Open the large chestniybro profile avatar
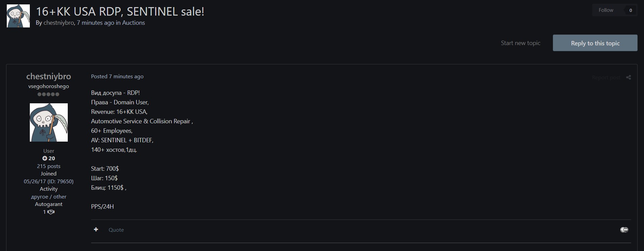This screenshot has height=251, width=644. (49, 122)
